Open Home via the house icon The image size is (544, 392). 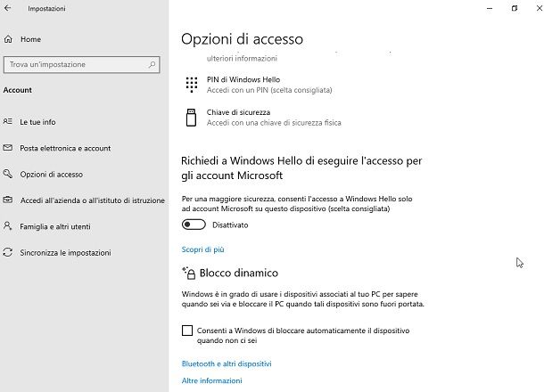pyautogui.click(x=8, y=39)
